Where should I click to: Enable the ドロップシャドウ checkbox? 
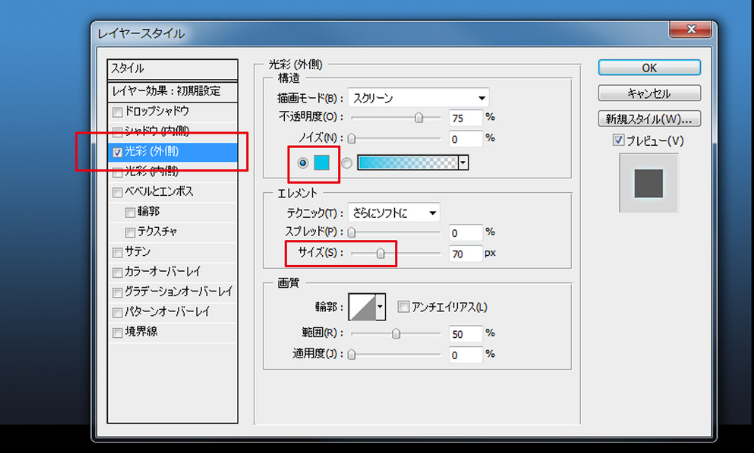pyautogui.click(x=118, y=112)
